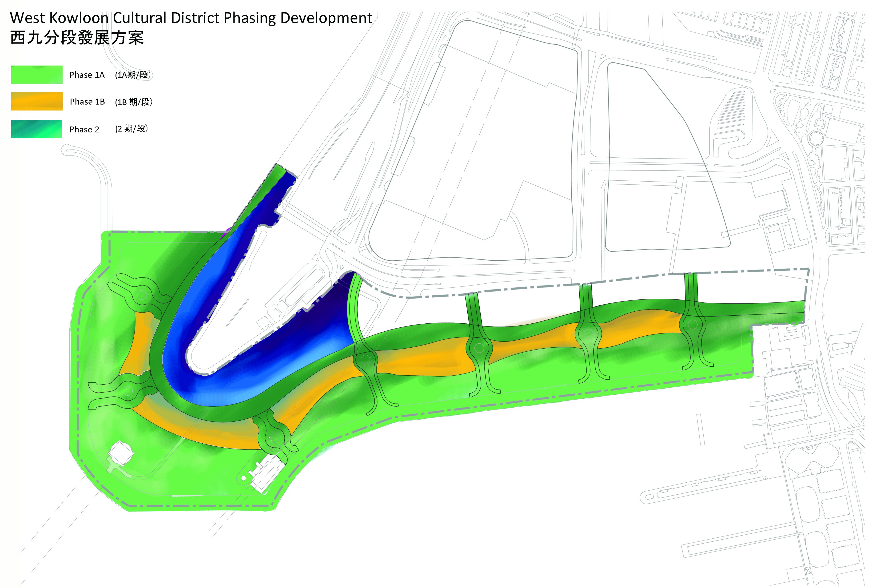Viewport: 872px width, 588px height.
Task: Click the Phase 1B orange legend swatch
Action: 37,101
